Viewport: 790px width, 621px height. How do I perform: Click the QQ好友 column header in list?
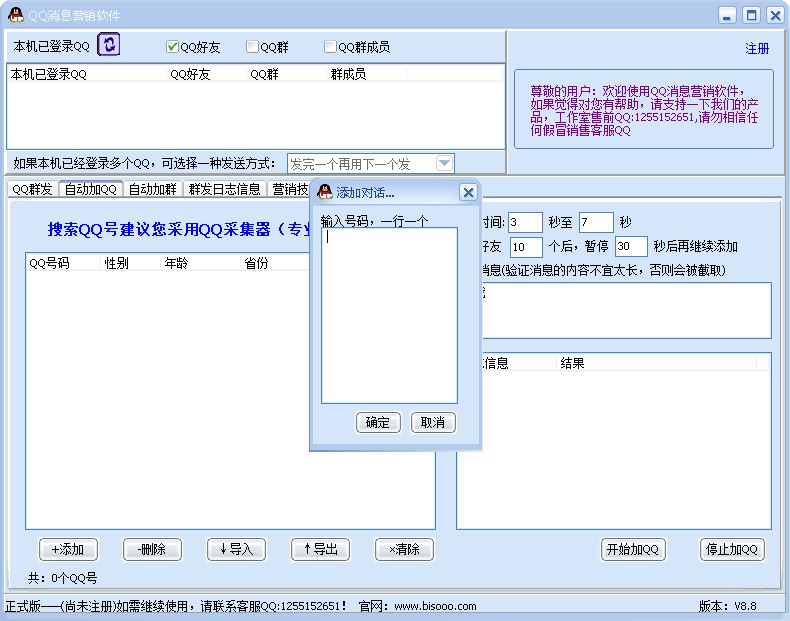[207, 74]
